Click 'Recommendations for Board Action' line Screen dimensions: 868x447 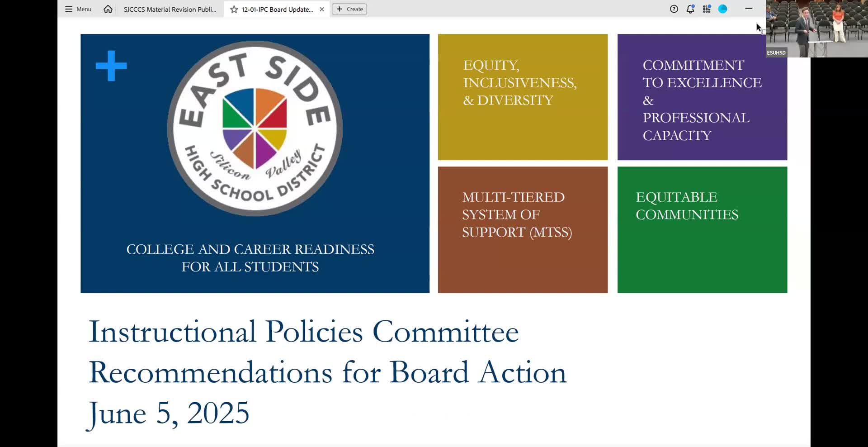(x=327, y=372)
